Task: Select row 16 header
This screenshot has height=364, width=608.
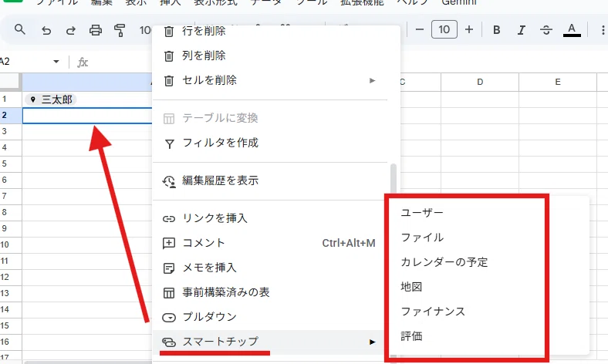Action: pos(11,342)
